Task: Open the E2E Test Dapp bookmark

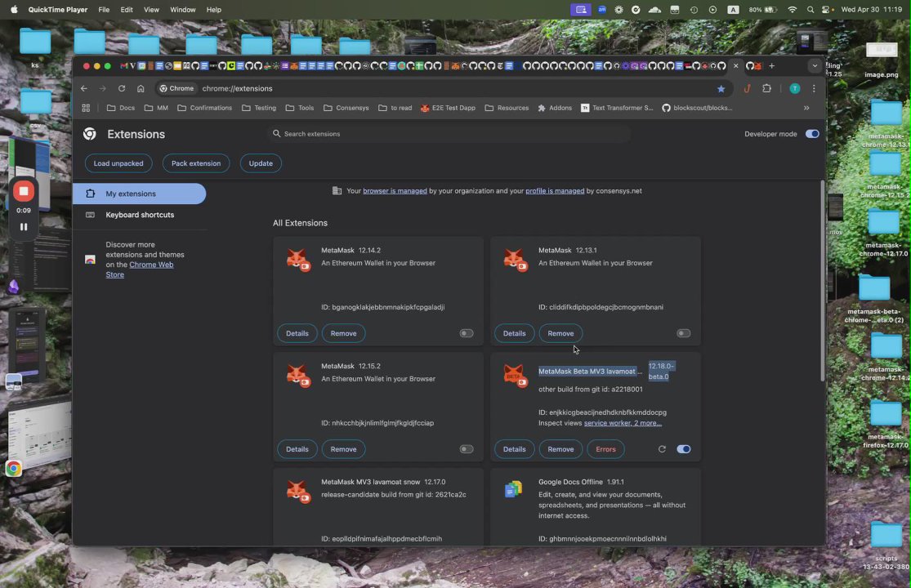Action: 448,108
